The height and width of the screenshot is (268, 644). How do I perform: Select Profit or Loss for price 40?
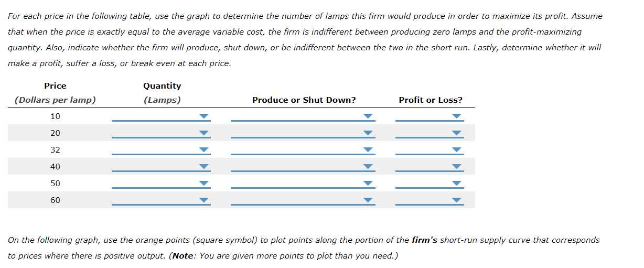(430, 166)
